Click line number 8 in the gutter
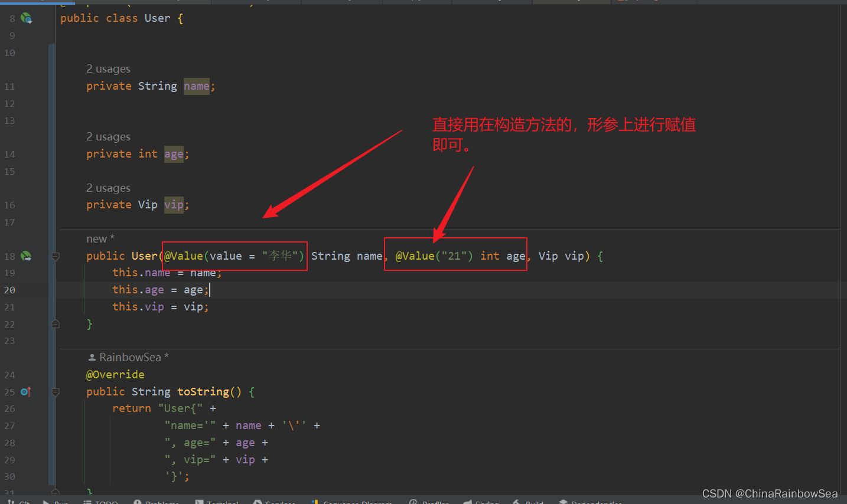This screenshot has width=847, height=504. pos(12,18)
